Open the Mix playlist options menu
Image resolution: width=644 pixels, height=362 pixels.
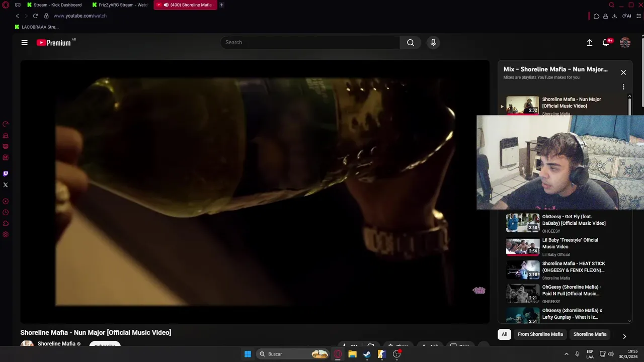[623, 87]
